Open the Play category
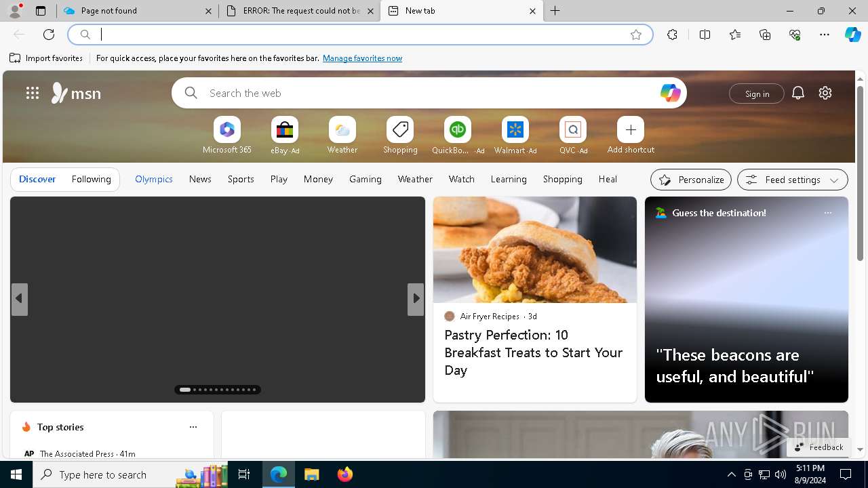The width and height of the screenshot is (868, 488). point(279,179)
